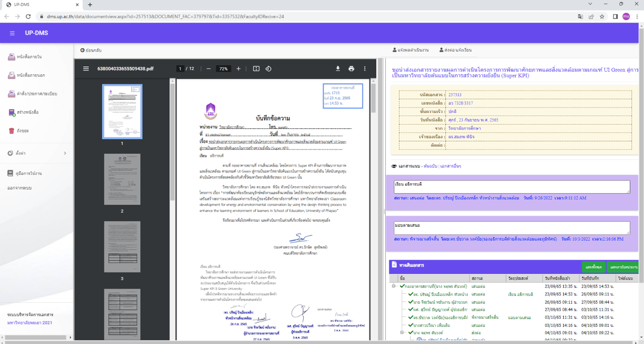
Task: Download the PDF document
Action: [x=338, y=69]
